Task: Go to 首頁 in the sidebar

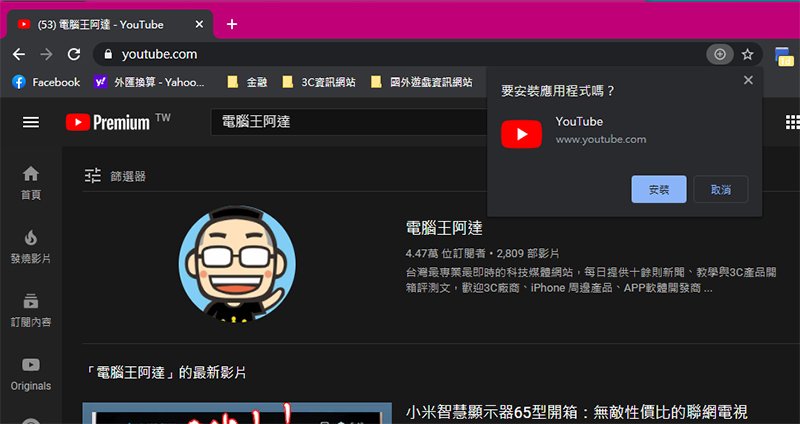Action: pyautogui.click(x=31, y=183)
